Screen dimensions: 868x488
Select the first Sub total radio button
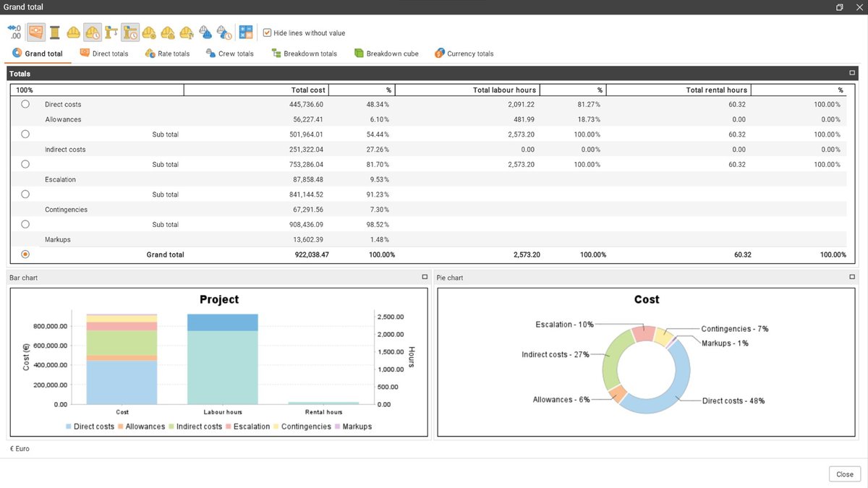click(25, 134)
